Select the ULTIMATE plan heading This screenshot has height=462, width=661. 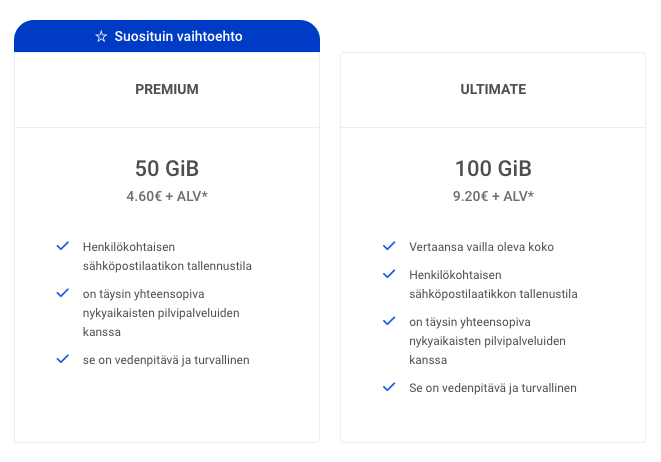pos(493,89)
